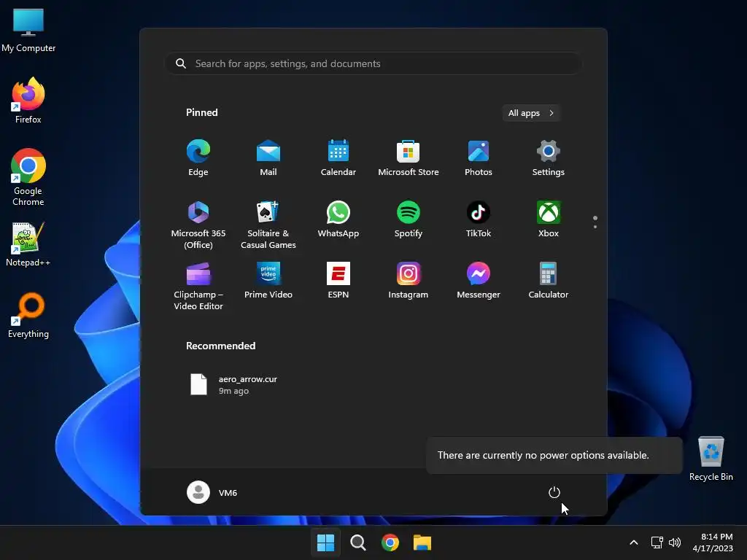Screen dimensions: 747x560
Task: Launch the Xbox app
Action: (x=549, y=219)
